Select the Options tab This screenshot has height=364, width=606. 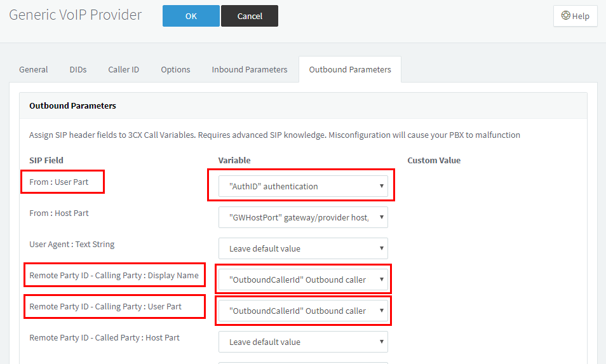pyautogui.click(x=175, y=69)
